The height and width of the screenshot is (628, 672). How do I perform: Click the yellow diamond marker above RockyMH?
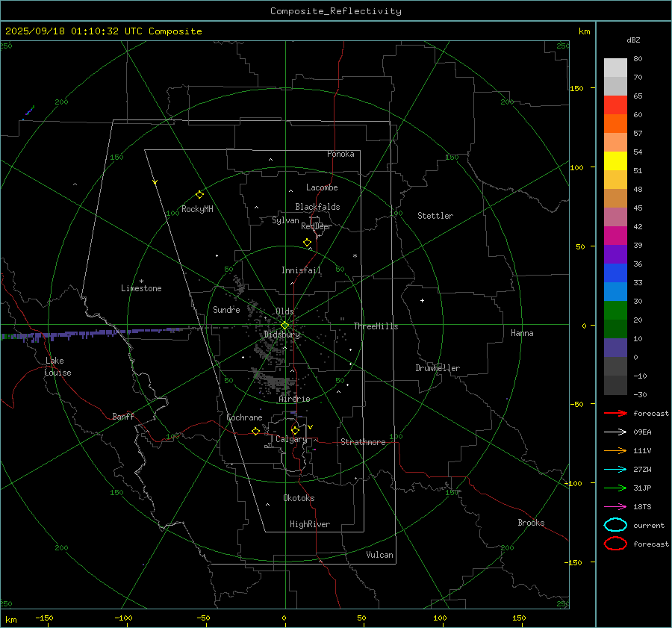click(199, 194)
